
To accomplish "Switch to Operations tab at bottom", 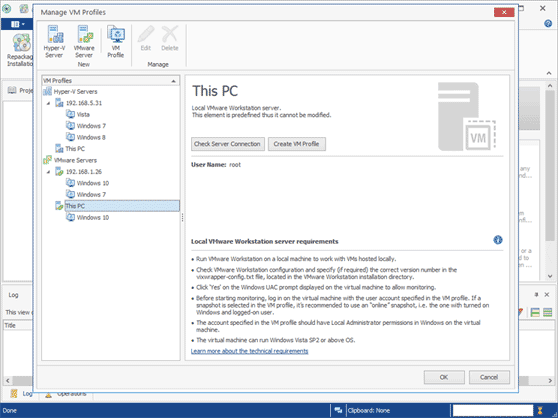I will click(67, 394).
